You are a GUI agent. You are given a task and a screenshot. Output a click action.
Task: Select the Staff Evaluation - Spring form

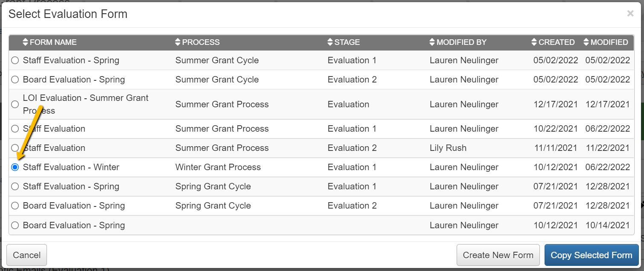[x=15, y=60]
